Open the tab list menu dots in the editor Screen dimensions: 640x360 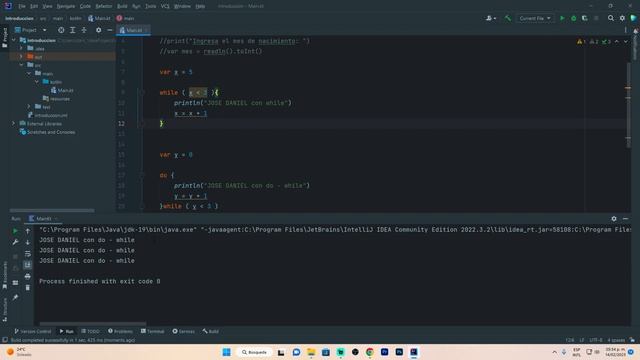click(625, 30)
